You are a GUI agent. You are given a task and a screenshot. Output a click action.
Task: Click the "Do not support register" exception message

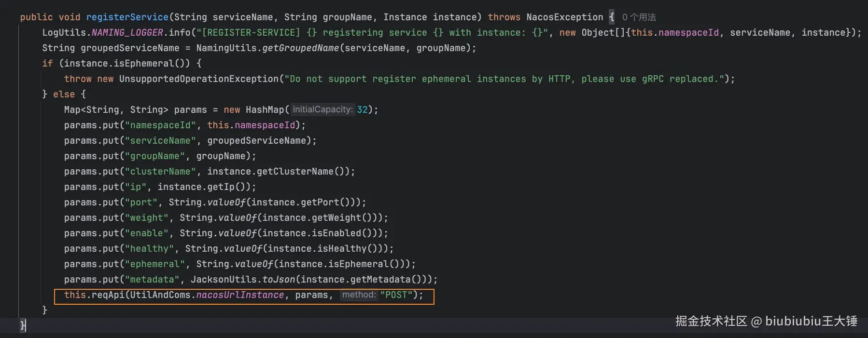coord(504,79)
